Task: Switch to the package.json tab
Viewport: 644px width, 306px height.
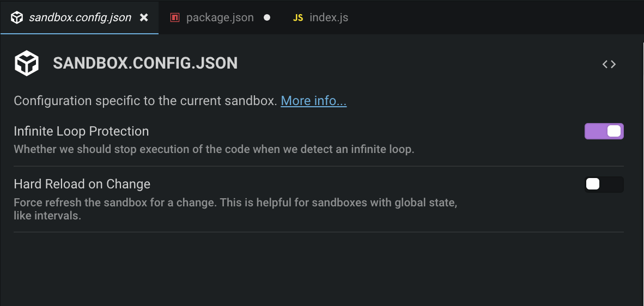Action: coord(220,17)
